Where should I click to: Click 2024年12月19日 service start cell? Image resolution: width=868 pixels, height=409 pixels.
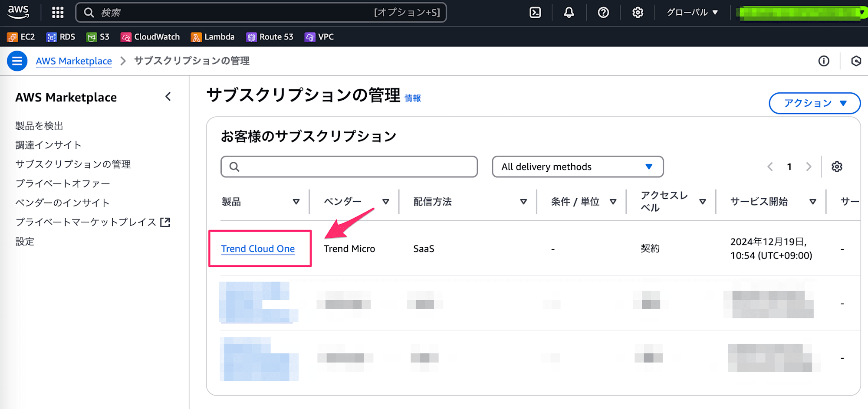click(771, 249)
